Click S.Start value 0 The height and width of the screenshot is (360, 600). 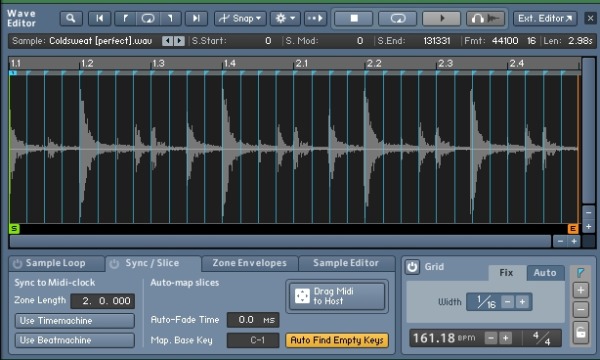pos(268,41)
